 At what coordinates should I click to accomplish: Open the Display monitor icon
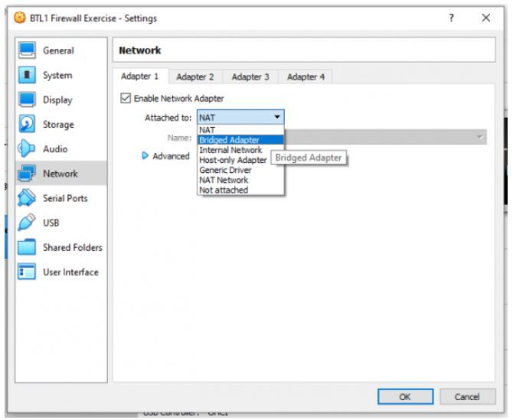click(27, 99)
